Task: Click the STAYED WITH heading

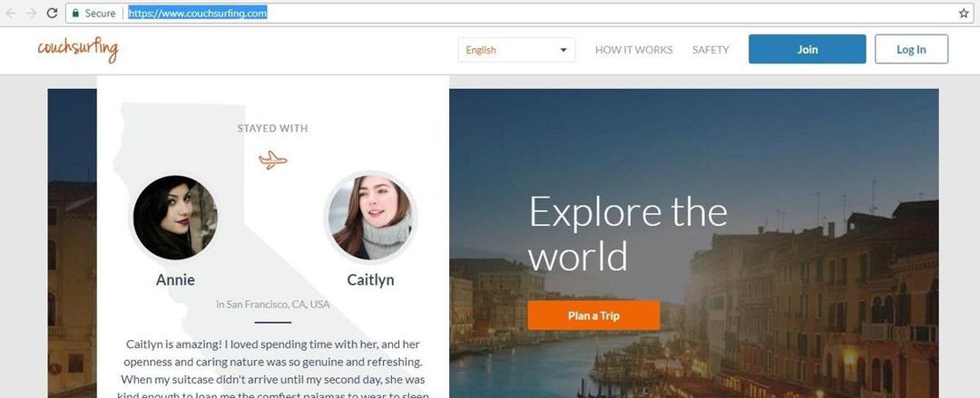Action: [x=272, y=128]
